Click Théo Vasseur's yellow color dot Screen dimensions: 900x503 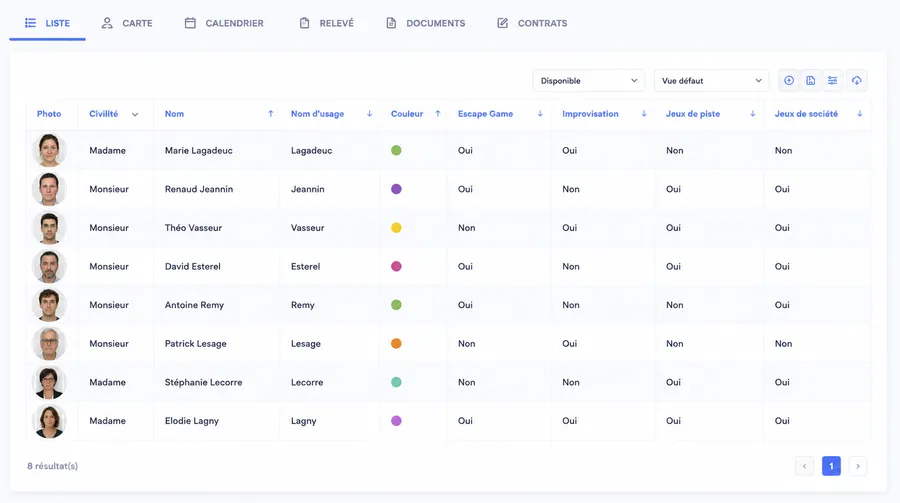[x=396, y=227]
